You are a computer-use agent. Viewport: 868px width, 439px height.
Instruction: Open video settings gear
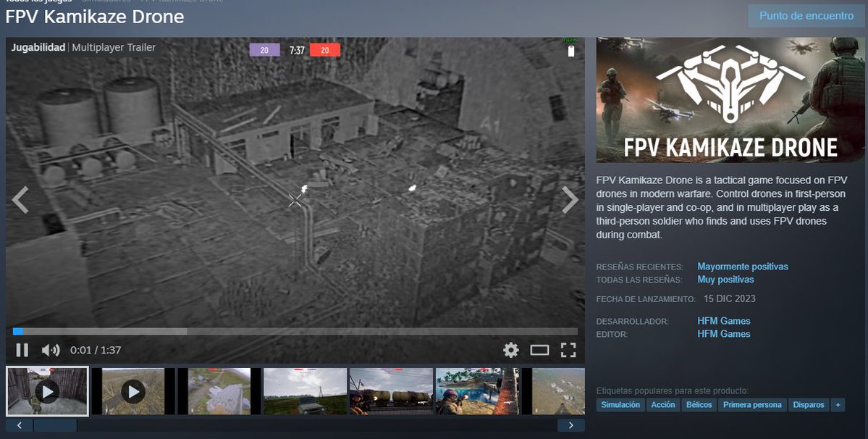511,350
